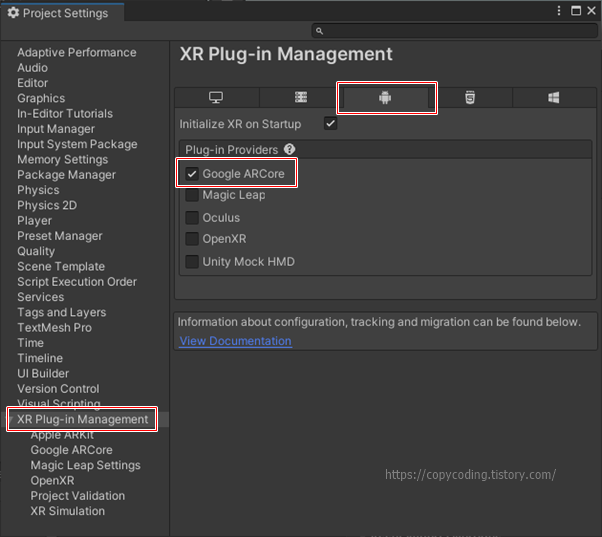602x537 pixels.
Task: Open Project Validation sub-item
Action: [78, 496]
